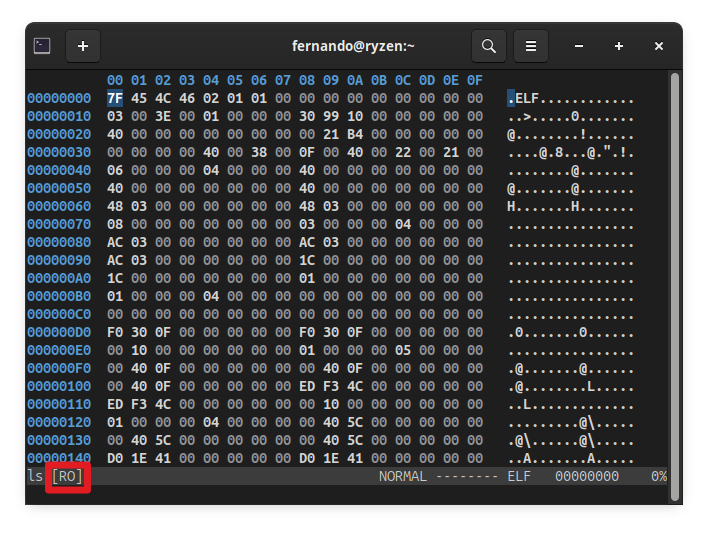Image resolution: width=708 pixels, height=533 pixels.
Task: Maximize the terminal window
Action: pyautogui.click(x=619, y=46)
